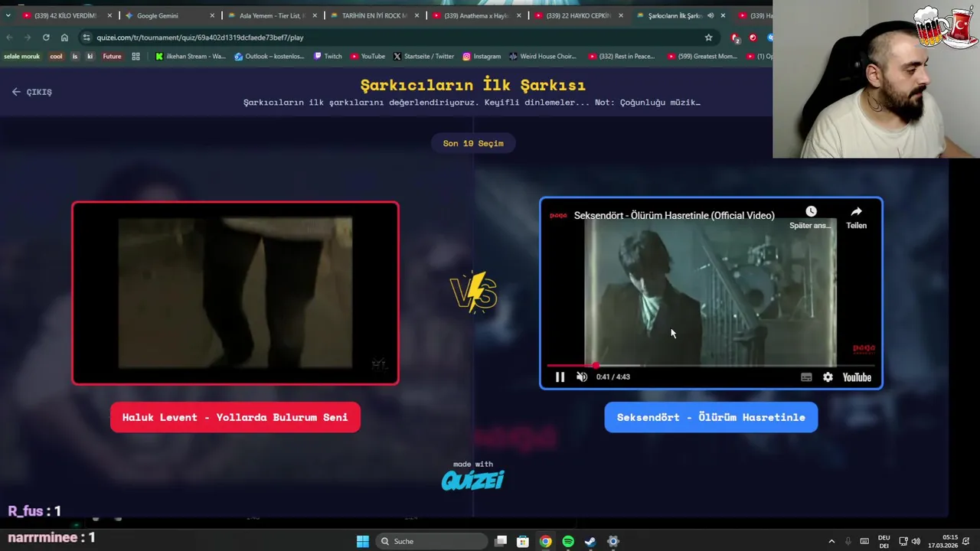Open the Windows Start menu
Viewport: 980px width, 551px height.
(x=363, y=541)
